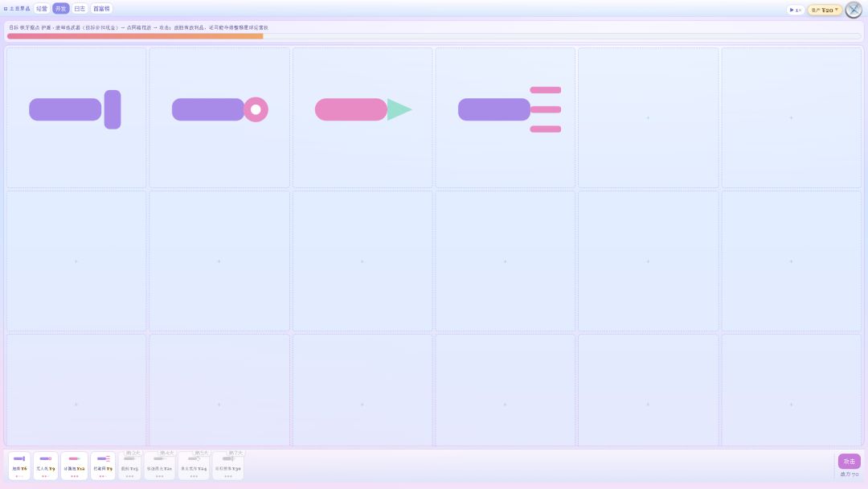Screen dimensions: 868x489
Task: Click the 战力 70 power readout
Action: click(x=850, y=475)
